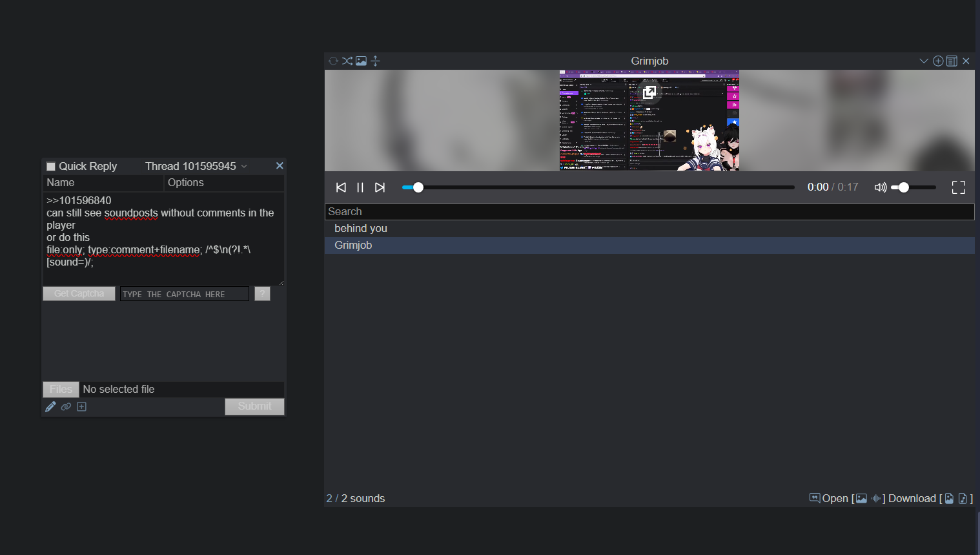Open the Grimjob video thumbnail in new window
The height and width of the screenshot is (555, 980).
pyautogui.click(x=649, y=92)
